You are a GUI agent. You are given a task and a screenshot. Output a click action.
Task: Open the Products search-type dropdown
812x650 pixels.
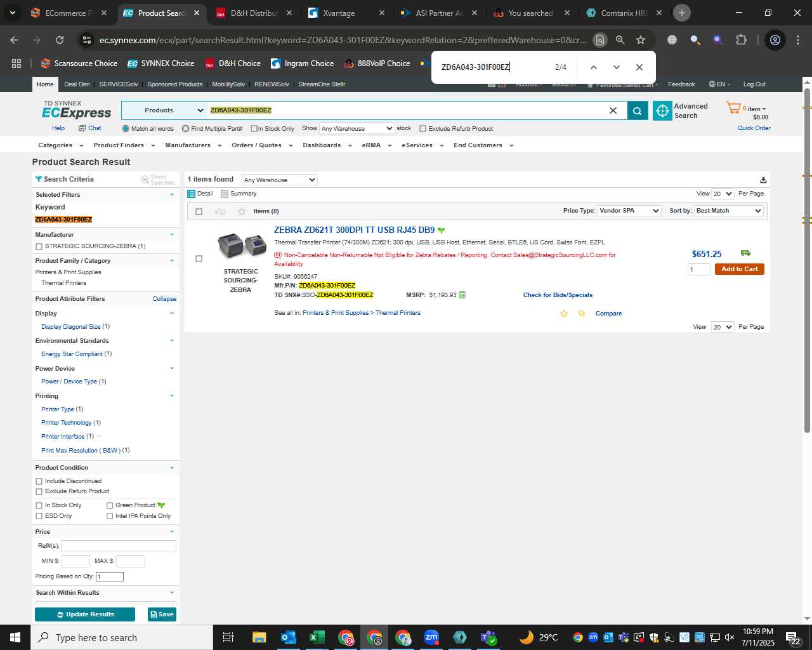(164, 110)
